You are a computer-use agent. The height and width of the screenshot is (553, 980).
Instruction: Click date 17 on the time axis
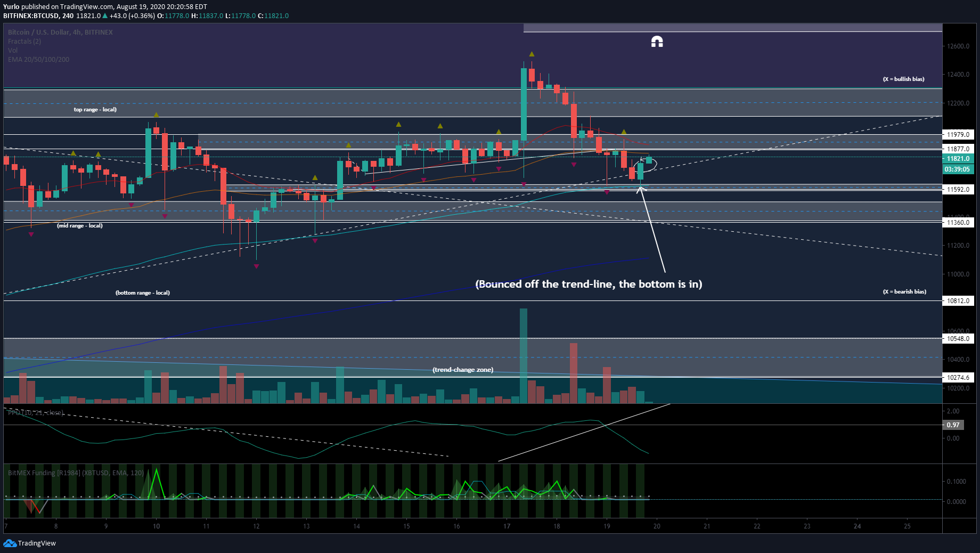coord(507,526)
